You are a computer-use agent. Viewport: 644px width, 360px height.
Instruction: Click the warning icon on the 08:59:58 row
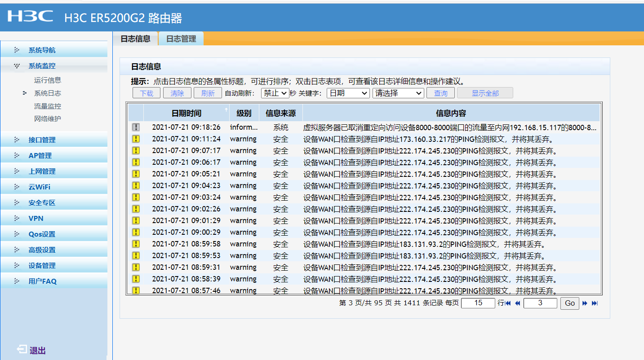click(136, 244)
